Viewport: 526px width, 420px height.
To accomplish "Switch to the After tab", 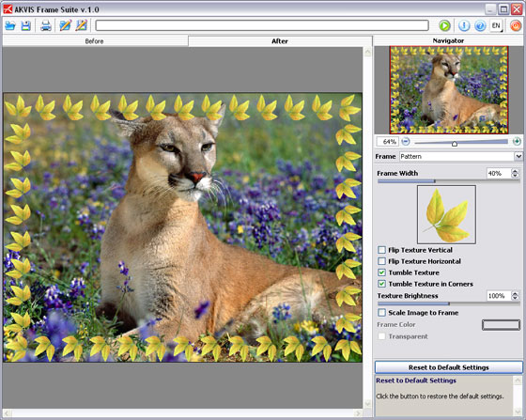I will (x=280, y=41).
